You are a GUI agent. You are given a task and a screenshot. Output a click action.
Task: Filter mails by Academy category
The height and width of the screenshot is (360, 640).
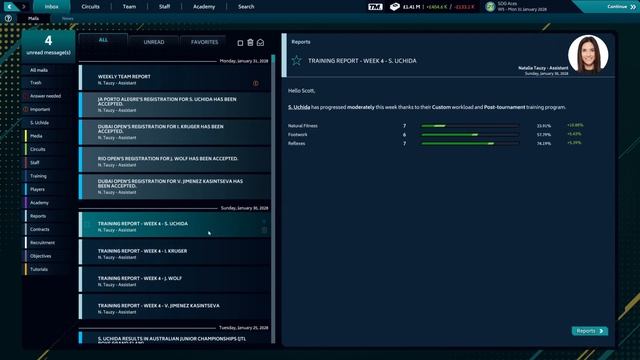coord(49,203)
